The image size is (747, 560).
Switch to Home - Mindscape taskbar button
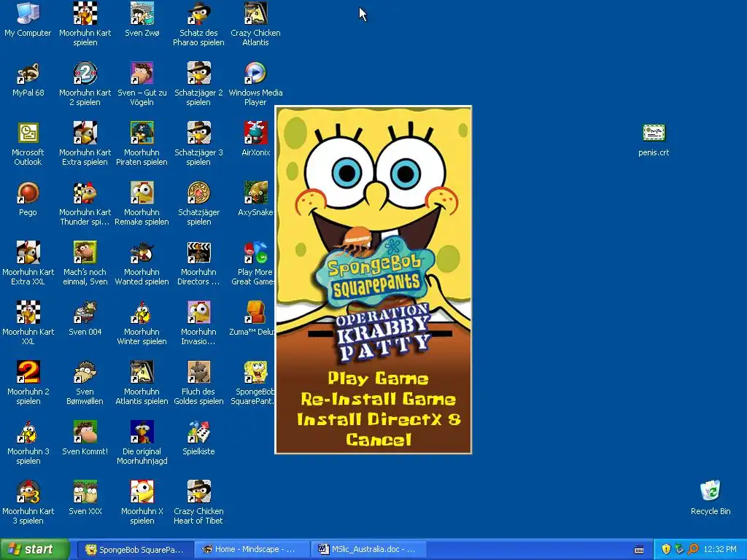(x=252, y=550)
